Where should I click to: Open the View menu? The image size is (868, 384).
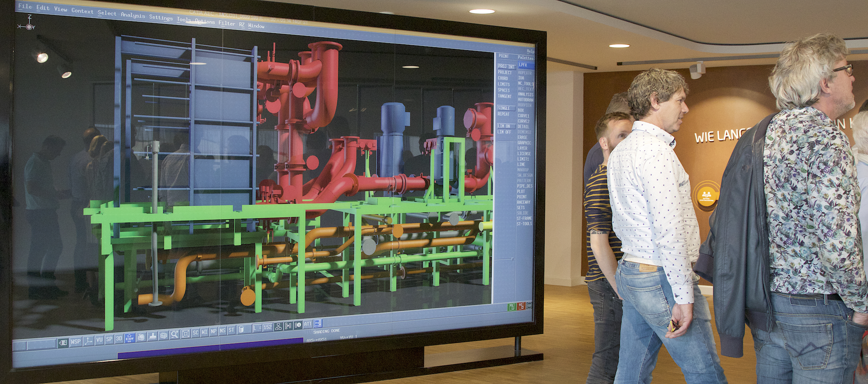click(x=61, y=9)
